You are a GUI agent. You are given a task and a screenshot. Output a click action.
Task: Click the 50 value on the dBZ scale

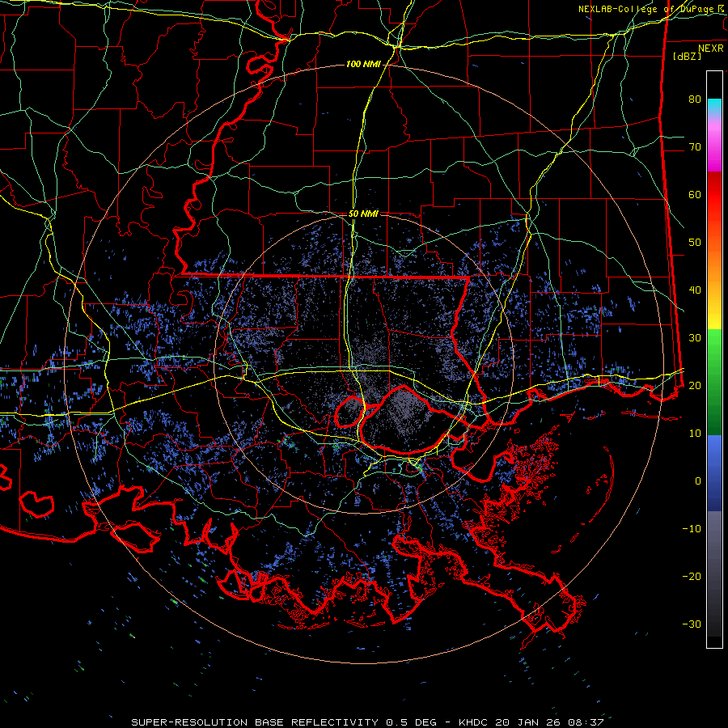(x=695, y=243)
